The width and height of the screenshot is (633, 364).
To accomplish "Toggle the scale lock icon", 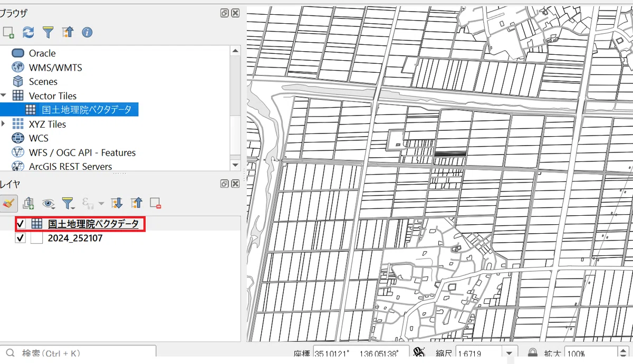I will [533, 353].
